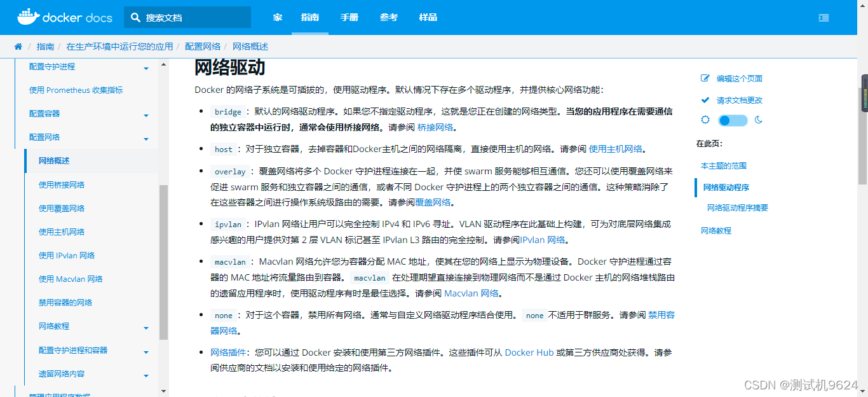Toggle the light/dark theme switch
This screenshot has width=868, height=397.
(733, 120)
